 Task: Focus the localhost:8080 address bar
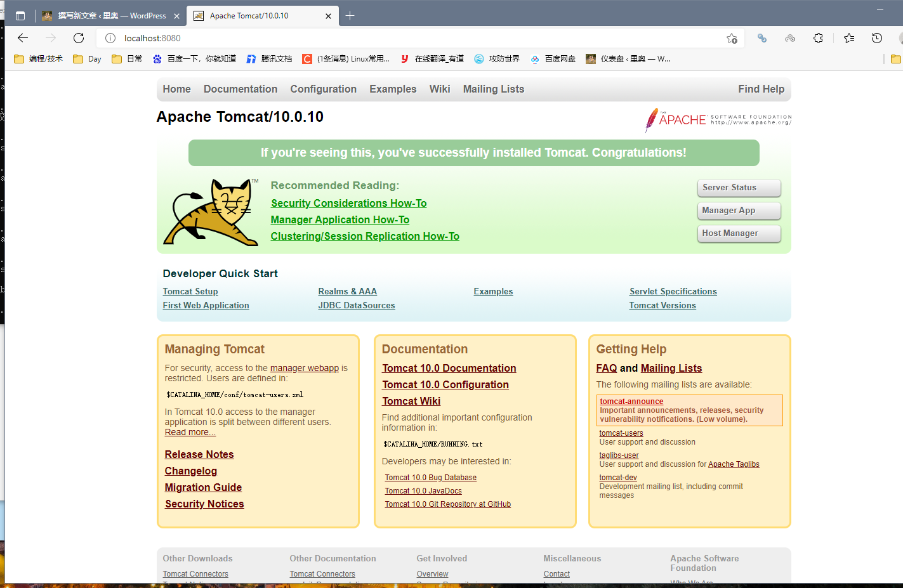point(419,38)
